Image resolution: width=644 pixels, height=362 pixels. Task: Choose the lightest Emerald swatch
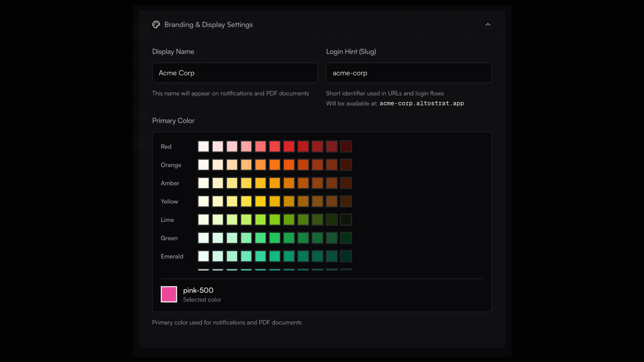(x=204, y=256)
